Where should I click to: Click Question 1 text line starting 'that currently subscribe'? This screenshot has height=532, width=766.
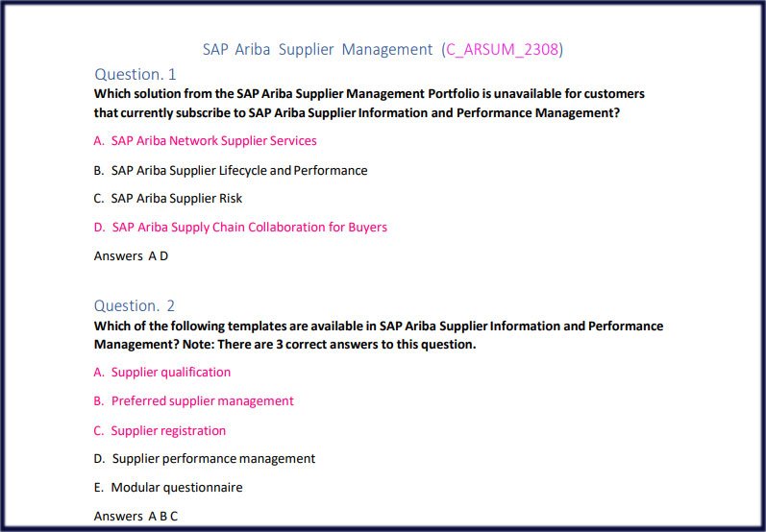pos(356,113)
